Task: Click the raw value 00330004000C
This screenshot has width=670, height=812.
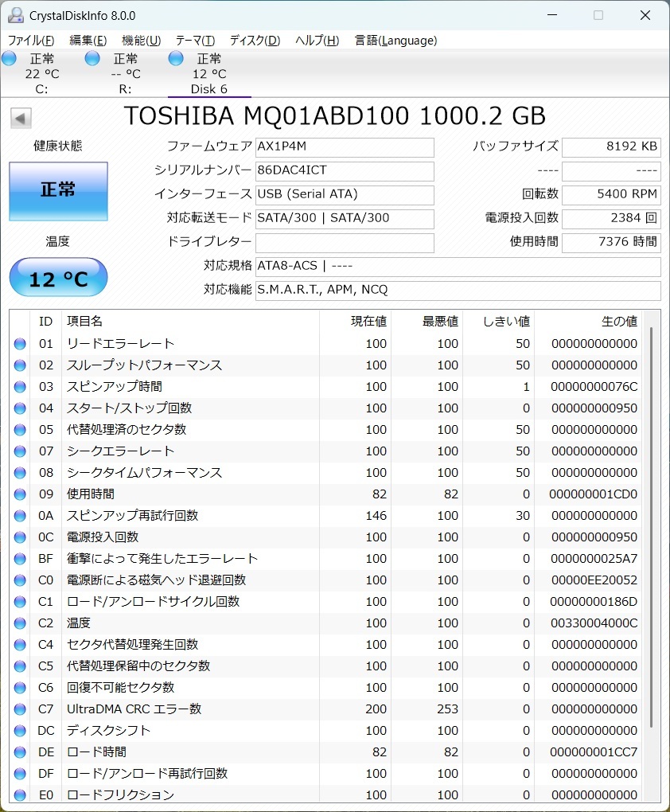Action: coord(594,623)
